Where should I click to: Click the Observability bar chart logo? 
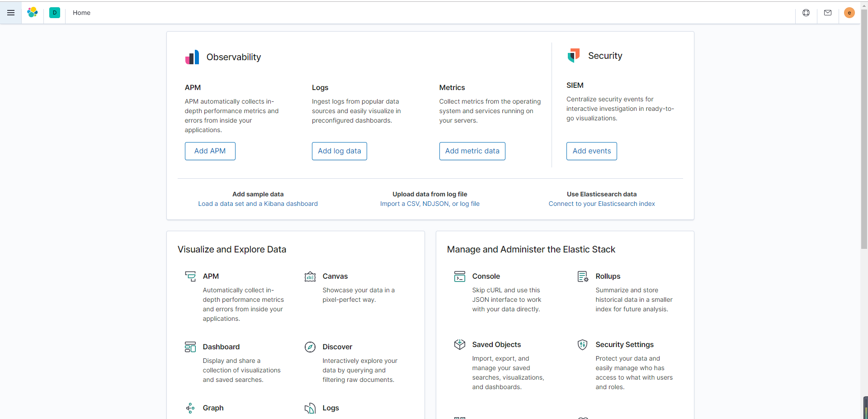click(x=192, y=57)
